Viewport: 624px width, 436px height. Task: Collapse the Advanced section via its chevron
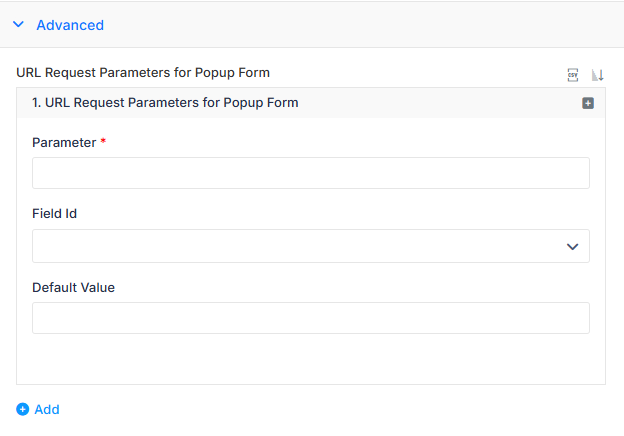(x=18, y=25)
